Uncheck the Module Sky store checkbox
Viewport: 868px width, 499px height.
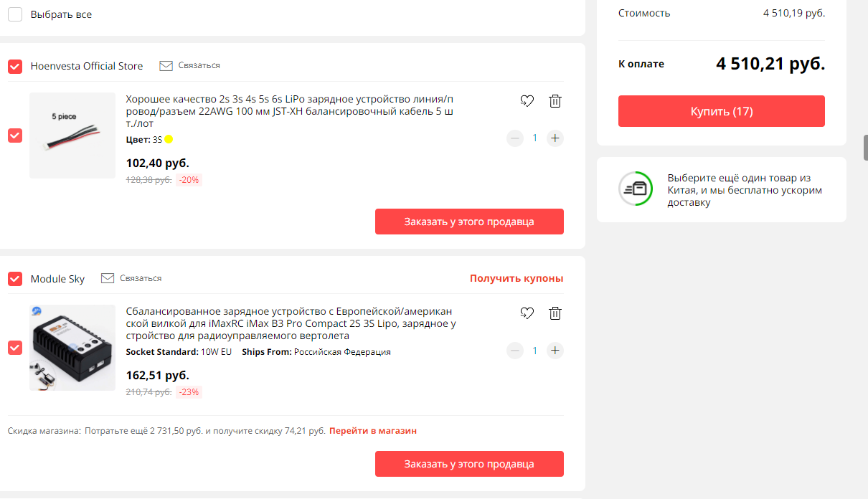coord(15,278)
